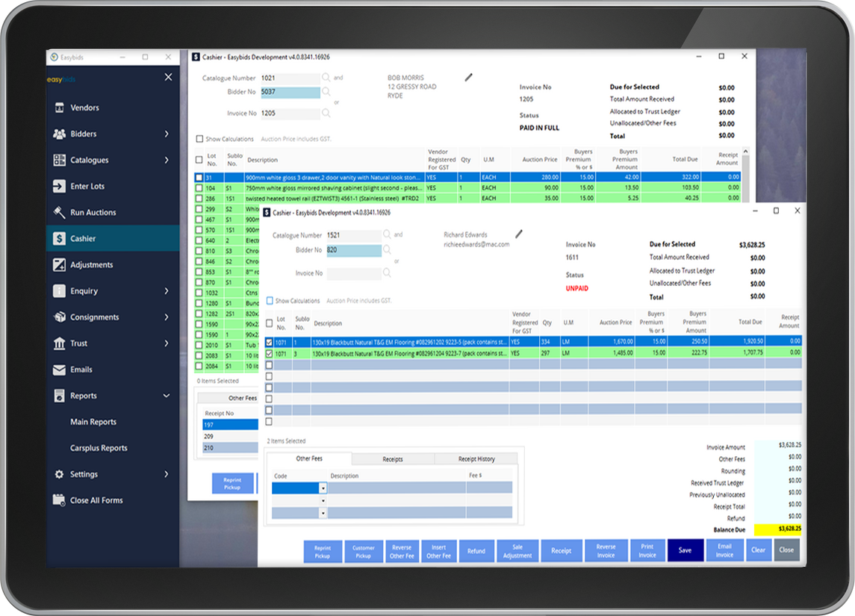Open Vendors from the sidebar
The width and height of the screenshot is (855, 616).
click(x=84, y=108)
